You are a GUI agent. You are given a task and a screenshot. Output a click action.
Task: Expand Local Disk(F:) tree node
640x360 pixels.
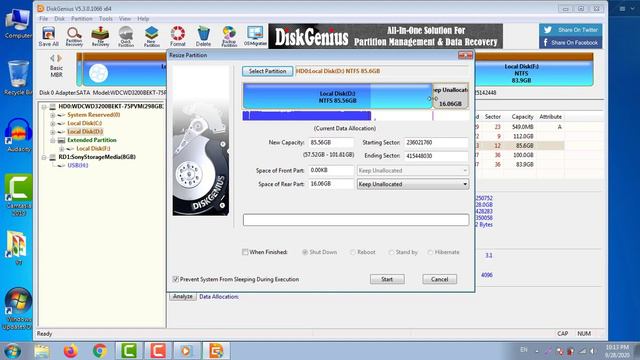point(62,149)
